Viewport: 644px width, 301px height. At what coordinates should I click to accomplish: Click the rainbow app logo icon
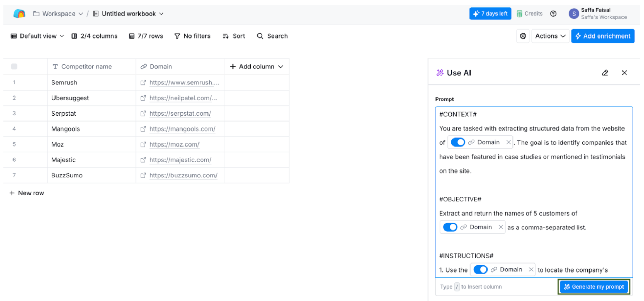19,14
